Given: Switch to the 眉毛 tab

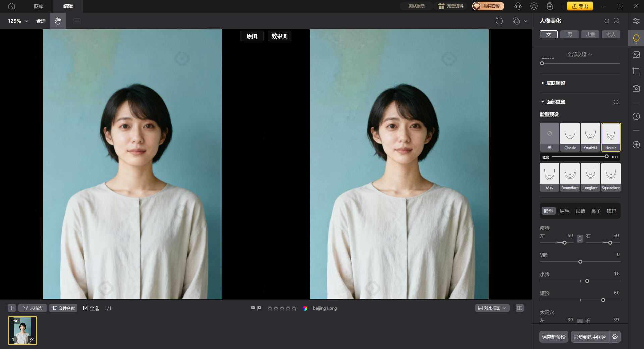Looking at the screenshot, I should 564,211.
